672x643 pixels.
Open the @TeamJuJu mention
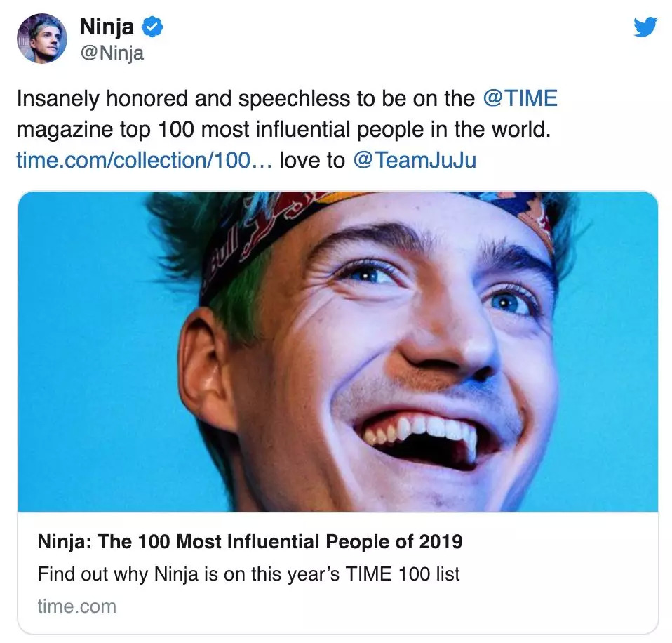[414, 160]
